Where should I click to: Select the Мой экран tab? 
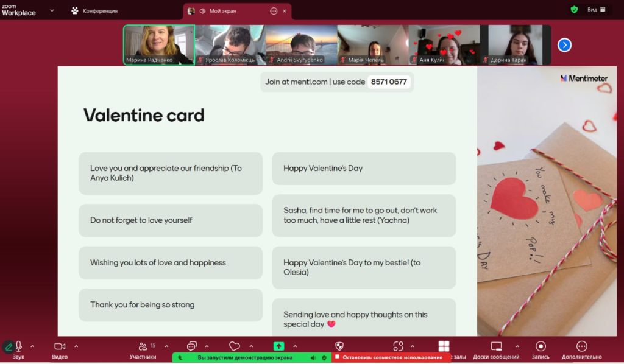(x=222, y=11)
